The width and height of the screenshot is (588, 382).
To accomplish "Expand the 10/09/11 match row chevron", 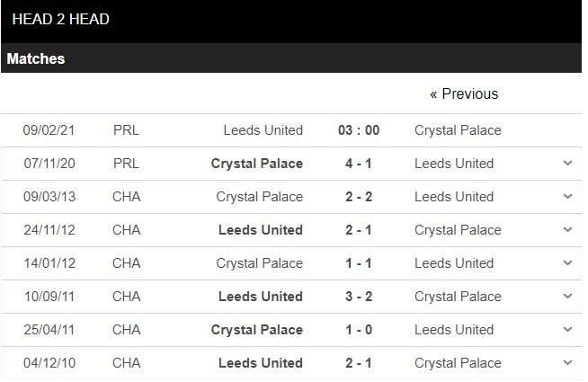I will 566,297.
